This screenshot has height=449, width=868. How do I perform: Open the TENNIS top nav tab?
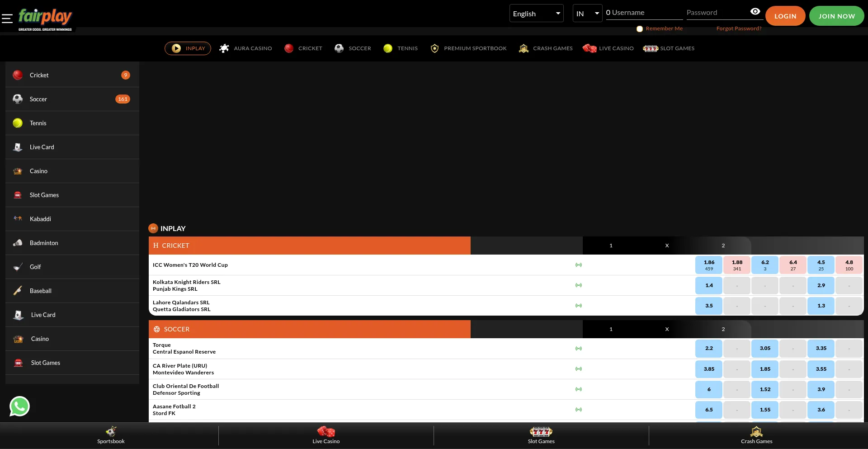tap(401, 48)
